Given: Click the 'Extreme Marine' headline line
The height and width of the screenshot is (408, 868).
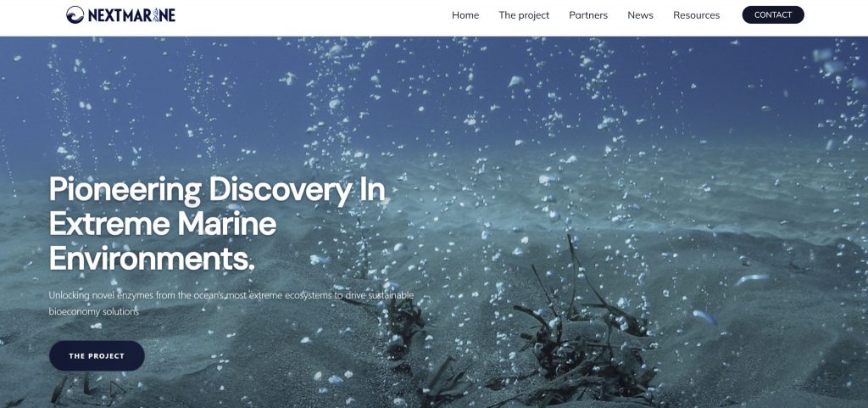Looking at the screenshot, I should click(x=163, y=224).
